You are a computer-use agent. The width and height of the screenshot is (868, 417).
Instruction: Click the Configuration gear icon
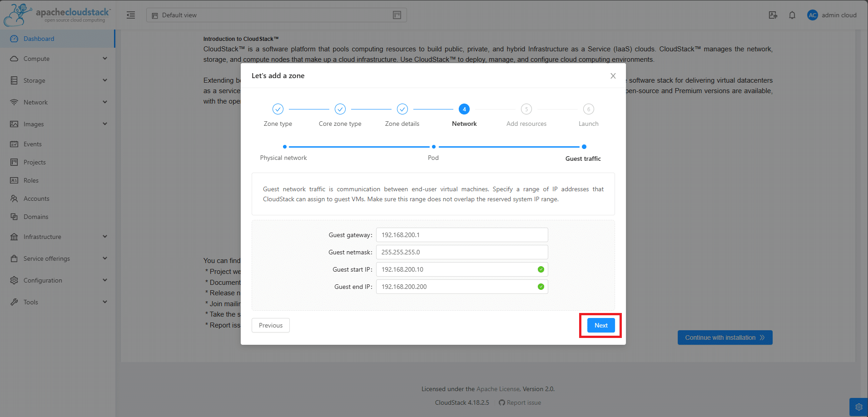(x=14, y=280)
